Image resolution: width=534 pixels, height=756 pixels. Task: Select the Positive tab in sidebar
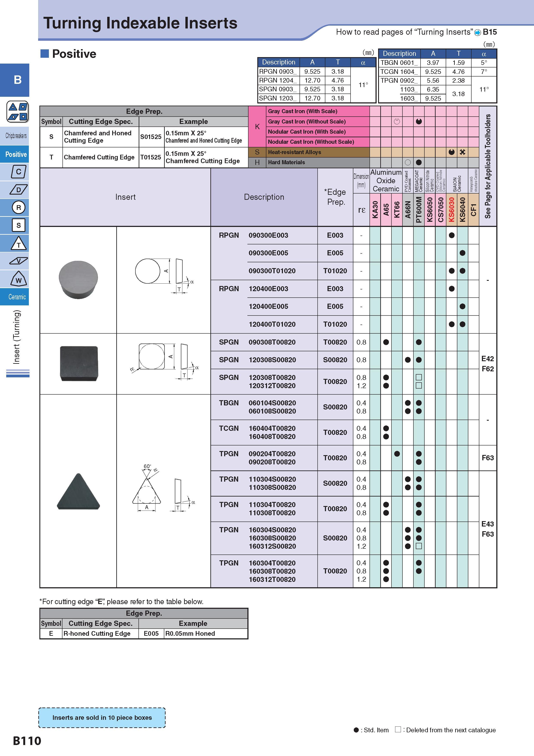(x=14, y=154)
